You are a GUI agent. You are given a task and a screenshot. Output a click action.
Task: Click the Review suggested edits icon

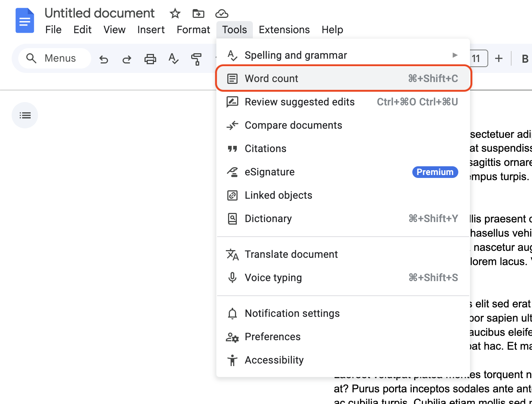coord(232,102)
